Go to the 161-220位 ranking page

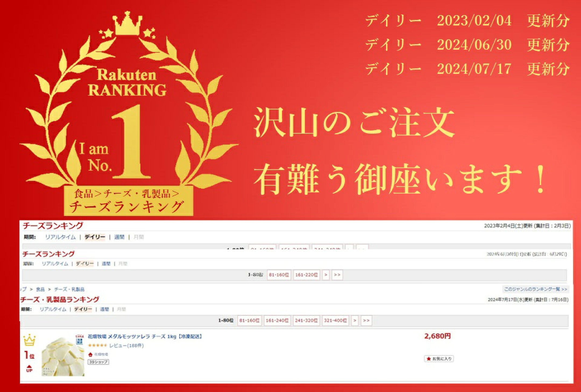point(306,275)
